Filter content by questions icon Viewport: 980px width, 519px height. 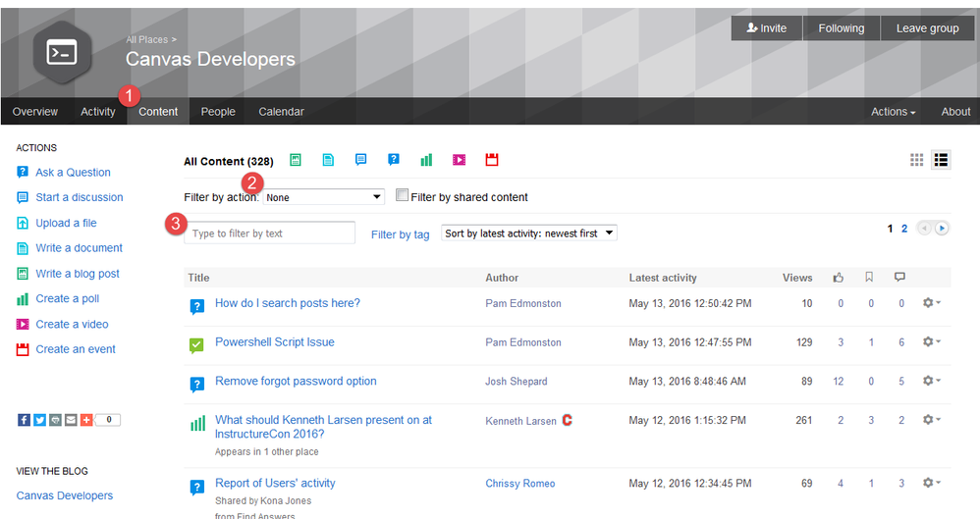(x=394, y=160)
